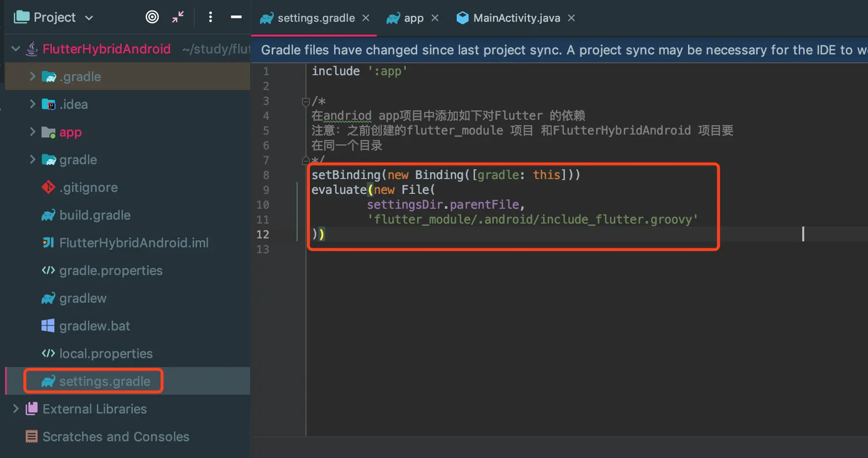Open build.gradle in the project tree
The height and width of the screenshot is (458, 868).
tap(95, 215)
